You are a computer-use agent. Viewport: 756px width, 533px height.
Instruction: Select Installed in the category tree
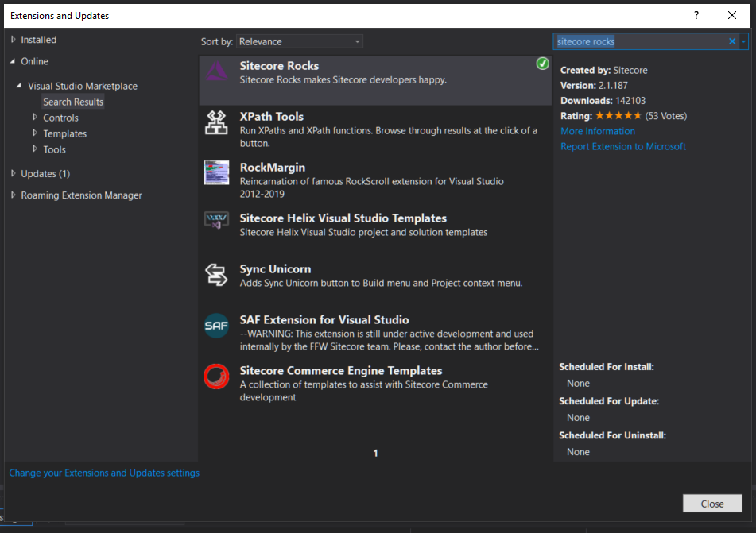[39, 40]
